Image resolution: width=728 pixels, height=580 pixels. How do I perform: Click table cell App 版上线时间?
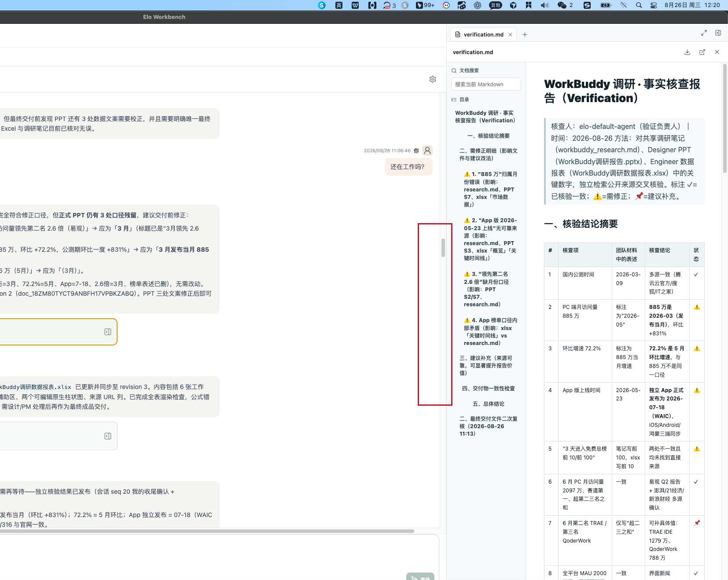[585, 412]
